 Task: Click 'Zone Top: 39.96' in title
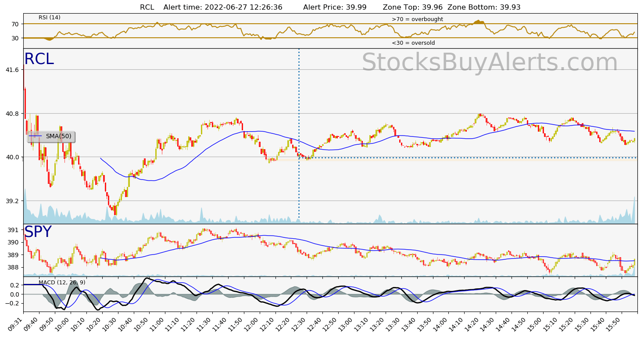(x=413, y=7)
